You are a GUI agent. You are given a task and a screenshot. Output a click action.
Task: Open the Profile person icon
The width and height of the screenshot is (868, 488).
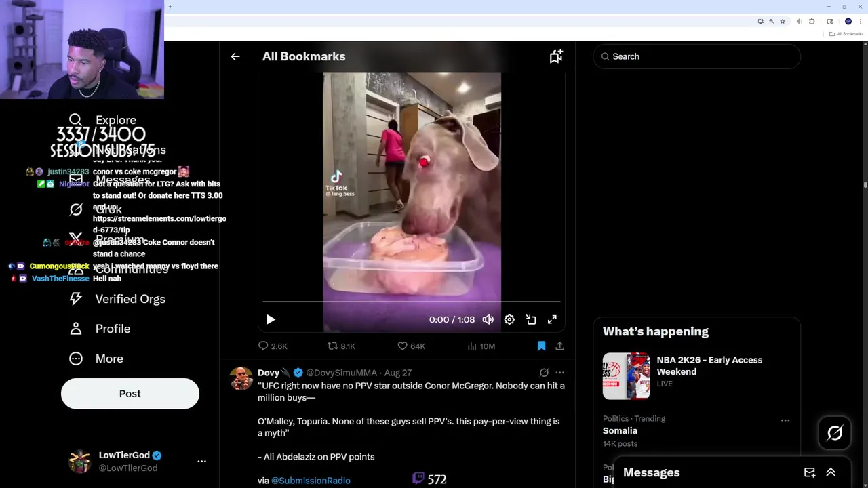[76, 329]
